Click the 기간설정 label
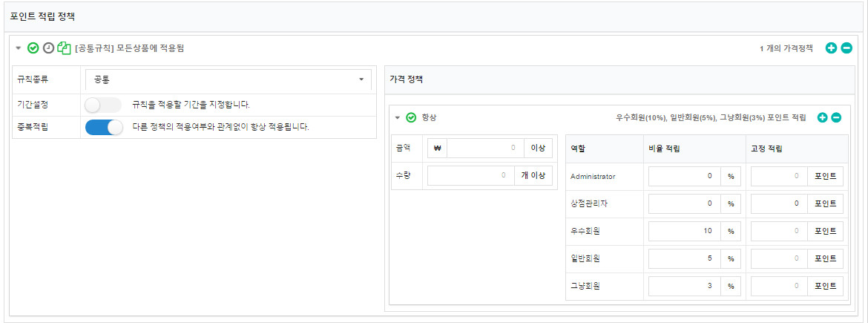 (33, 105)
